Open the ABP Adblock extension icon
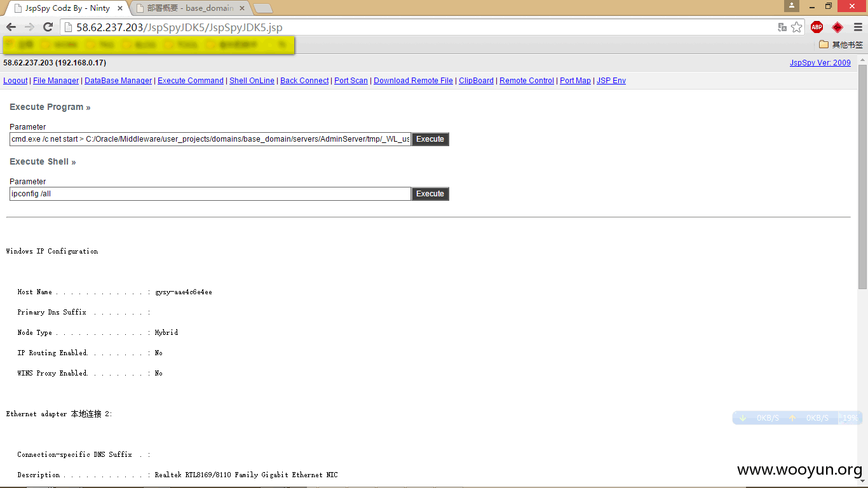 tap(817, 27)
